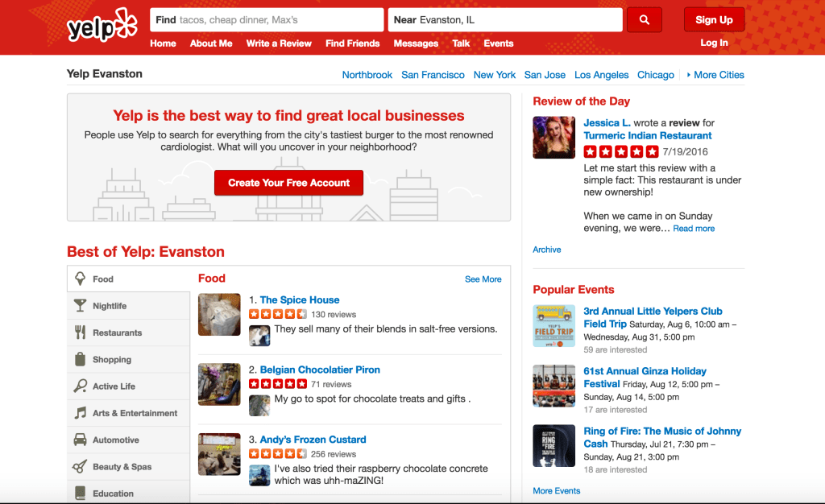
Task: Select the Education book icon
Action: [x=80, y=493]
